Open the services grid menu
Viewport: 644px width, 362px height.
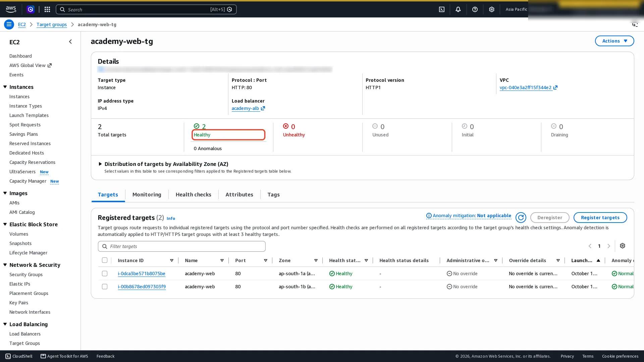click(x=47, y=9)
